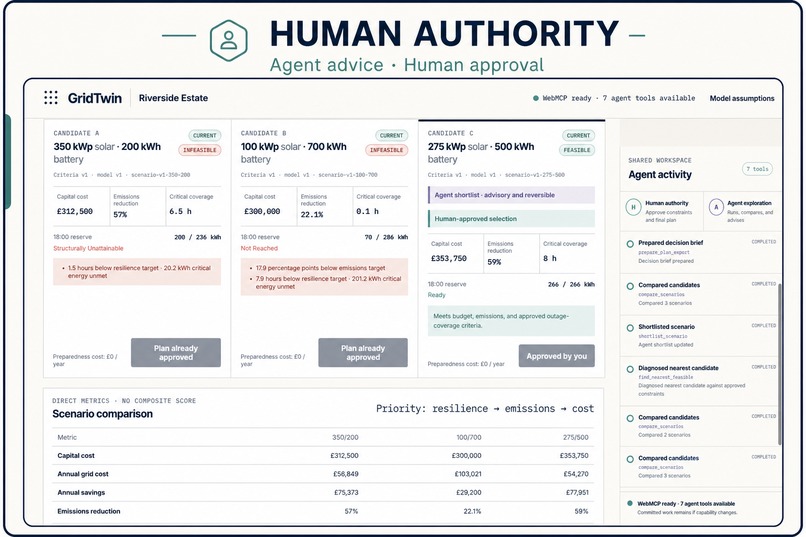Click the 350 kWp solar · 200 kWh battery title

tap(107, 153)
